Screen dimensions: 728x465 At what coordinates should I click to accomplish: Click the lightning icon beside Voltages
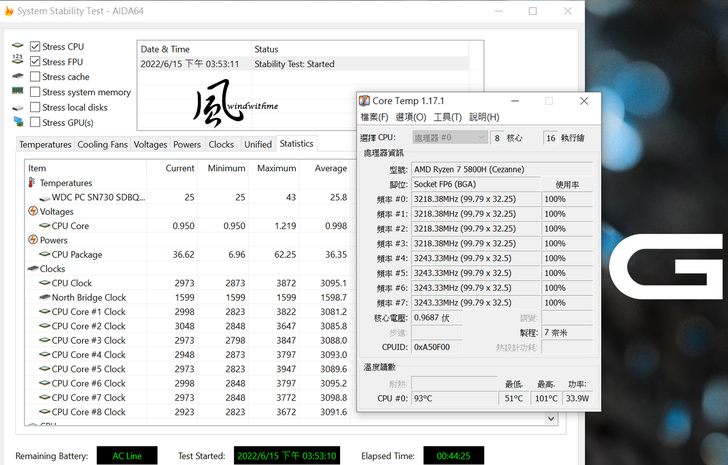32,212
